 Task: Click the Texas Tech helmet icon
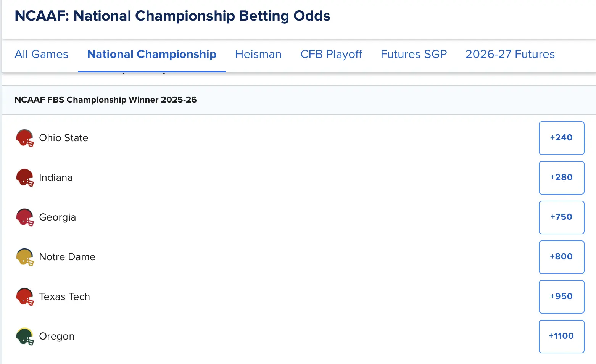25,297
